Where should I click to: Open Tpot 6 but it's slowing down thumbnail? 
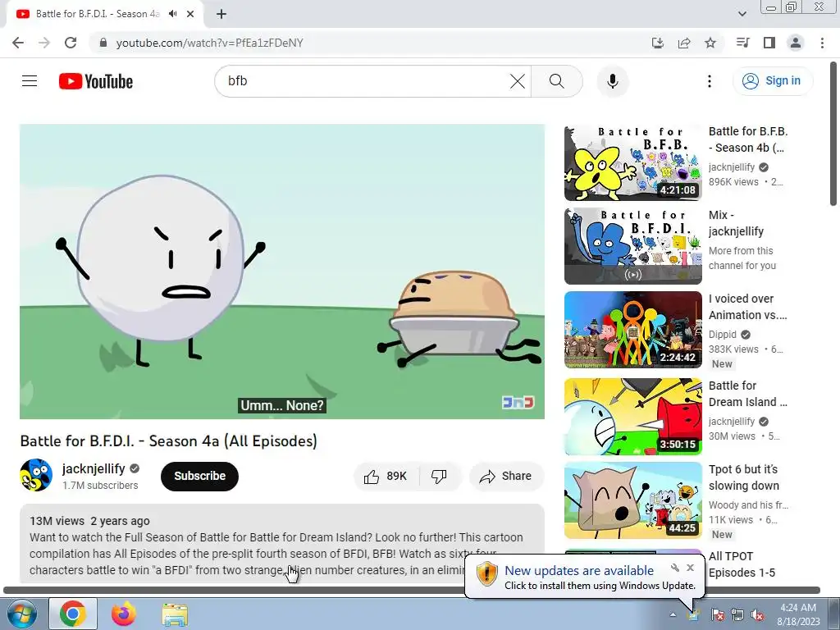[632, 500]
